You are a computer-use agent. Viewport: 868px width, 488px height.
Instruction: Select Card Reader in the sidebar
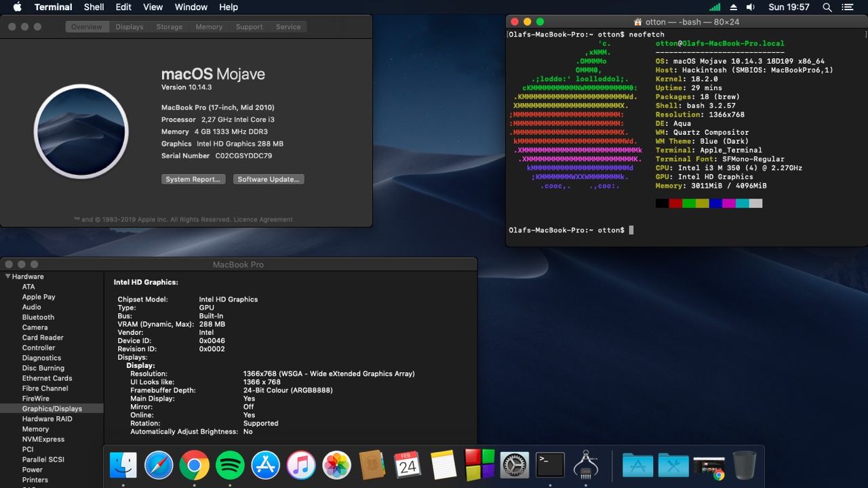43,338
